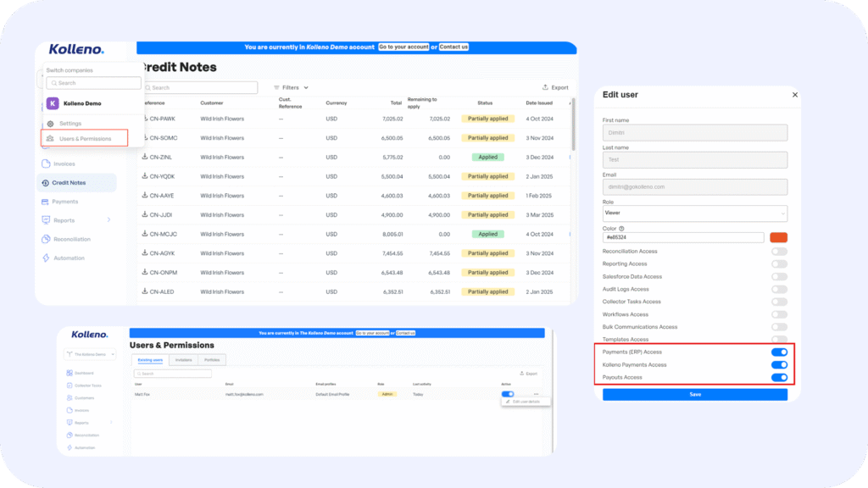868x488 pixels.
Task: Toggle Matt Fox's Active switch off
Action: (508, 394)
